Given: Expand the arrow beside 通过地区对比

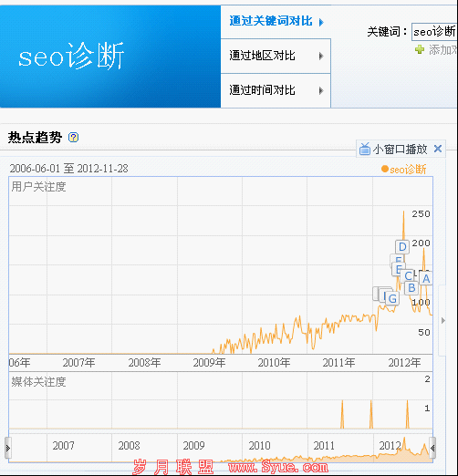Looking at the screenshot, I should click(321, 56).
